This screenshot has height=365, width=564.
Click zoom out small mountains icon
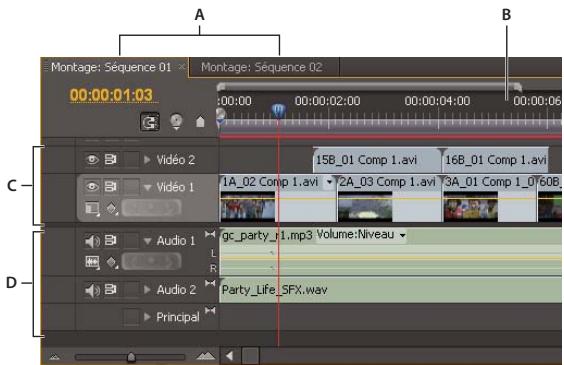click(x=54, y=357)
